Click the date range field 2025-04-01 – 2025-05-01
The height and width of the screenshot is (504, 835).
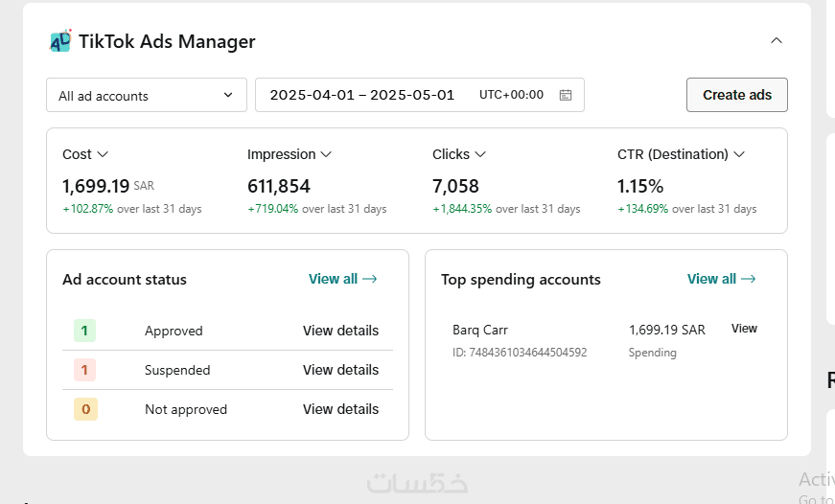coord(362,95)
